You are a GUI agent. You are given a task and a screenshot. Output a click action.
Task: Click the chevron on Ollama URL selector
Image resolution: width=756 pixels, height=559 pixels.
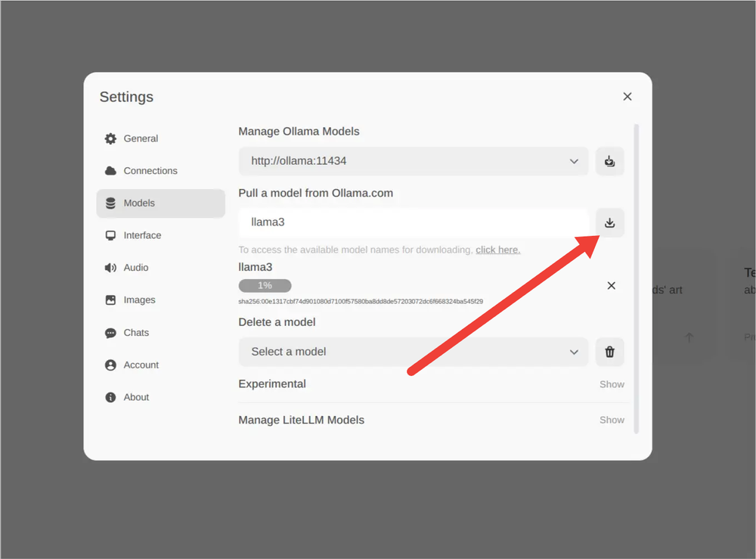point(574,161)
